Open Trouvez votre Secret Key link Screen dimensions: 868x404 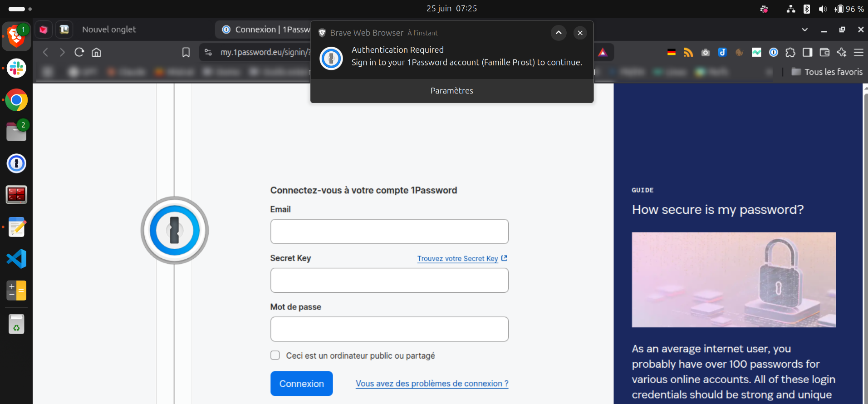coord(462,258)
